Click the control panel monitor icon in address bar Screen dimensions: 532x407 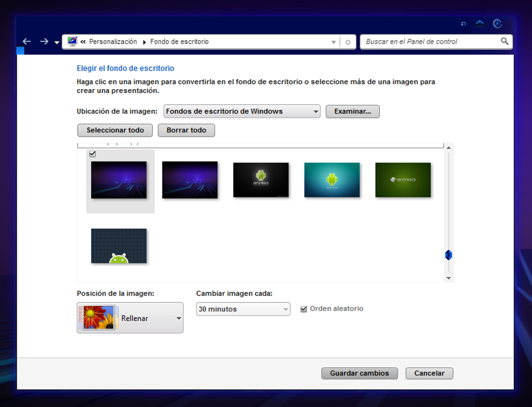coord(72,41)
